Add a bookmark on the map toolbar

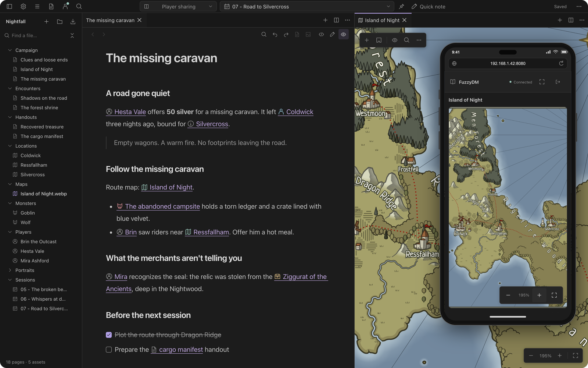[379, 40]
